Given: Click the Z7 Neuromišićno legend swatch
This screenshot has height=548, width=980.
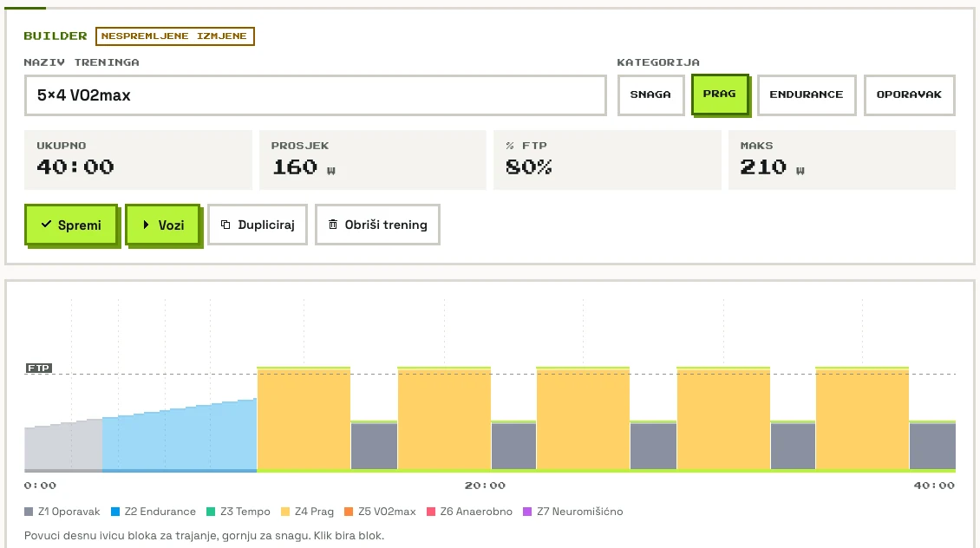Looking at the screenshot, I should point(527,512).
